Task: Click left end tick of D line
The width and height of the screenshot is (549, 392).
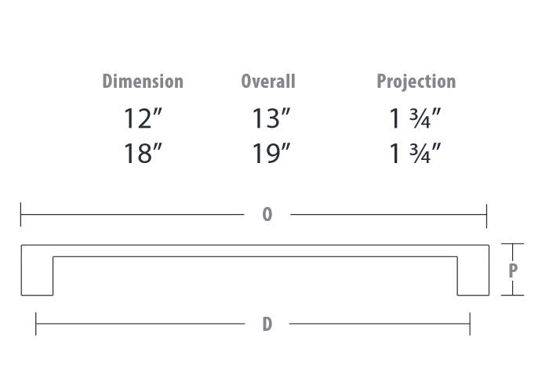Action: click(36, 324)
